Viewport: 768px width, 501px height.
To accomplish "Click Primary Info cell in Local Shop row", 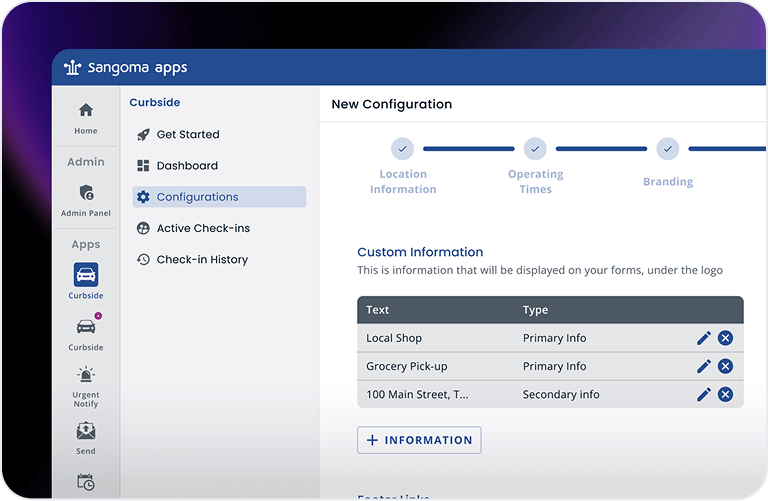I will (x=554, y=338).
